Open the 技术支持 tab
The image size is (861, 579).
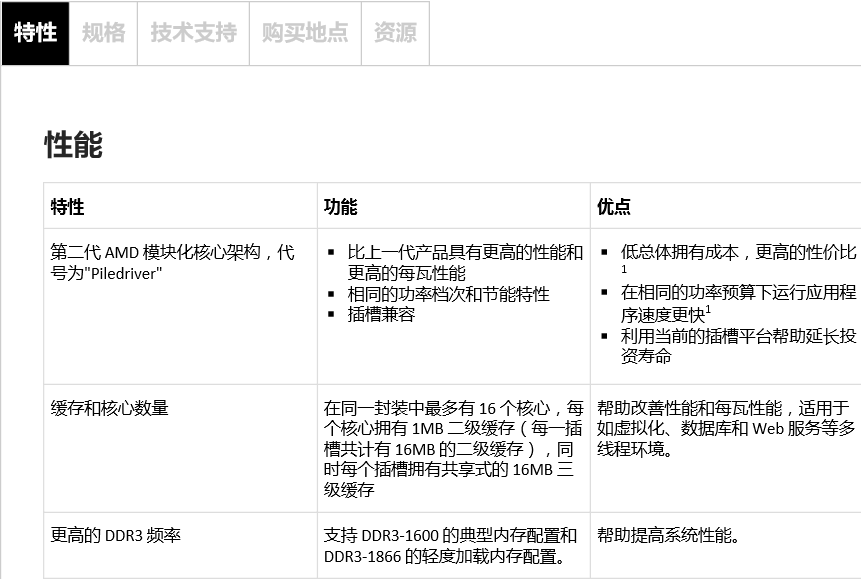coord(193,33)
